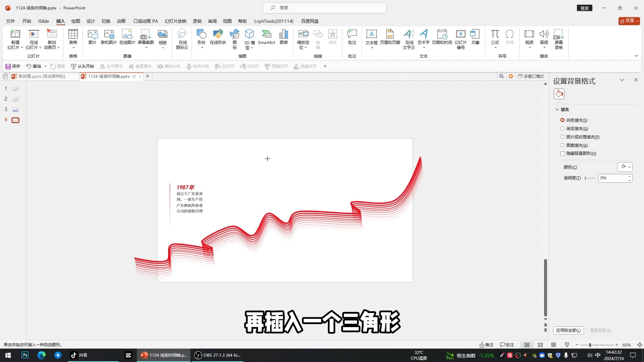Expand the 新建幻灯片 dropdown arrow

click(22, 48)
